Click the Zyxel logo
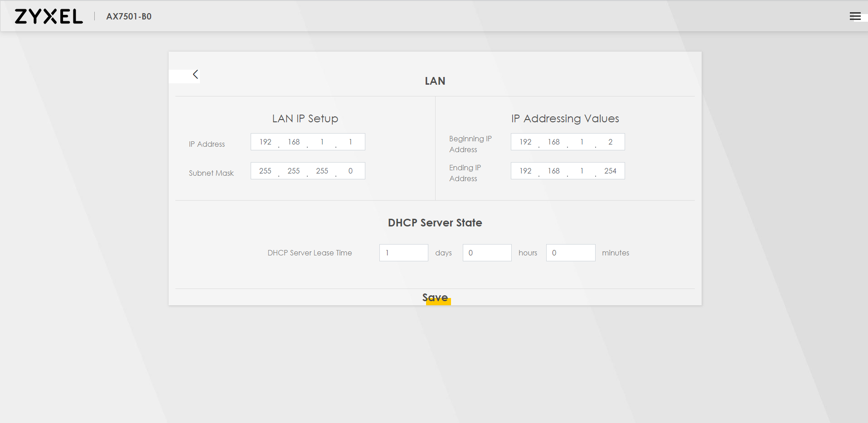The height and width of the screenshot is (423, 868). pos(49,16)
